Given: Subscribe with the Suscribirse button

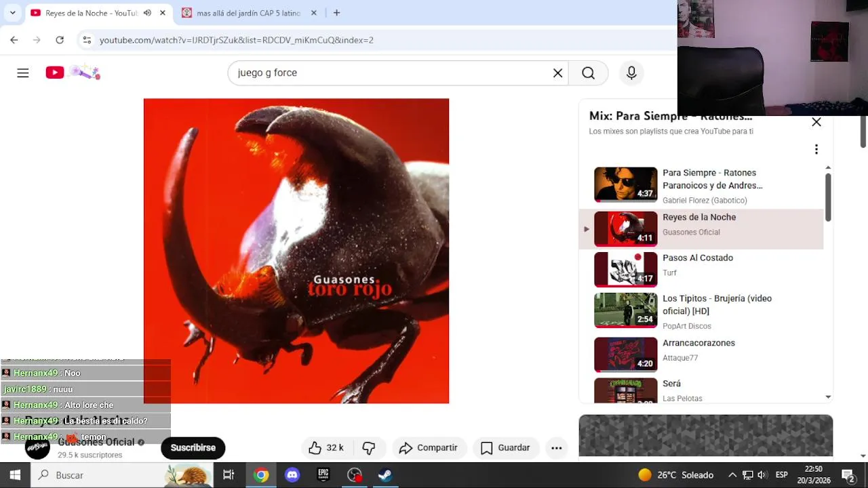Looking at the screenshot, I should pyautogui.click(x=193, y=448).
